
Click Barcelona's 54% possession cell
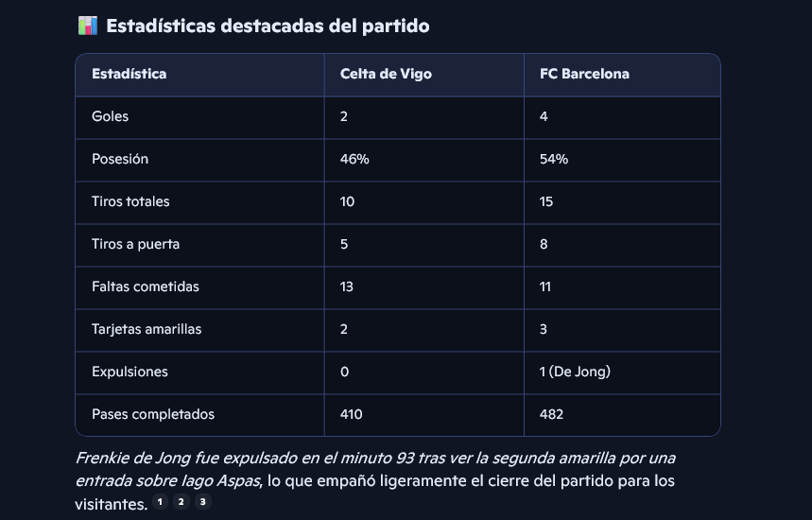click(x=554, y=159)
